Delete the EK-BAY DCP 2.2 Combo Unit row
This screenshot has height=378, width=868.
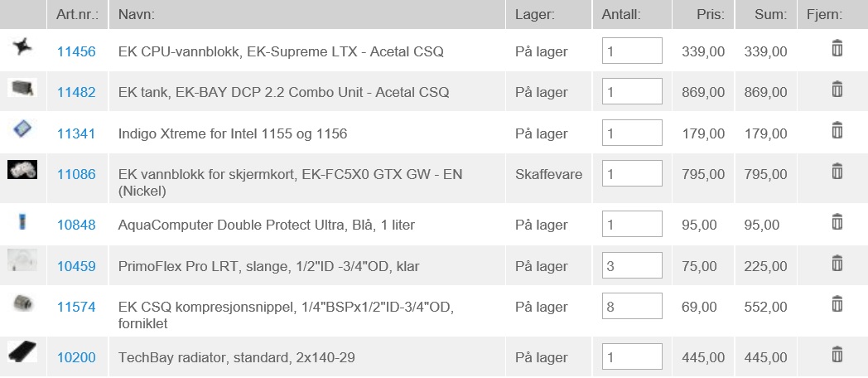click(837, 90)
